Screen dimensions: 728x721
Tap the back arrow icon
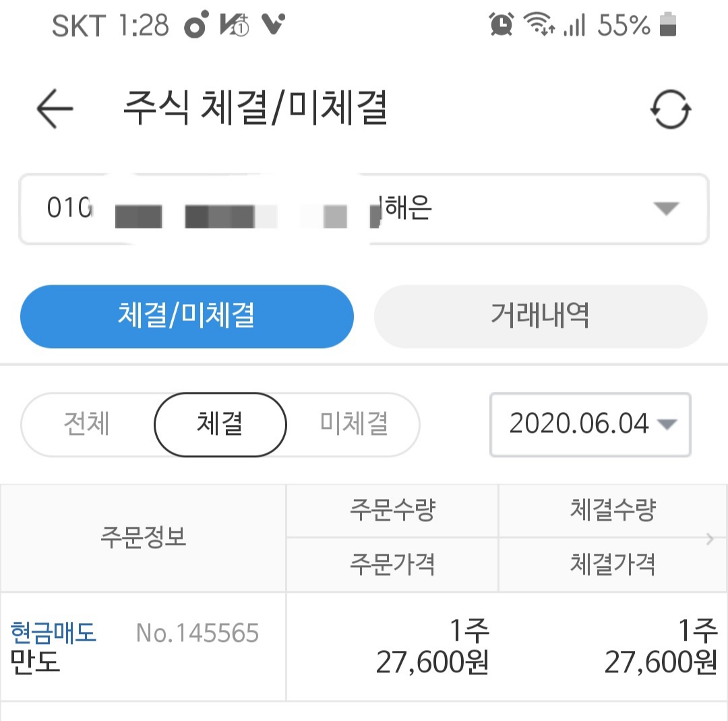click(x=55, y=109)
